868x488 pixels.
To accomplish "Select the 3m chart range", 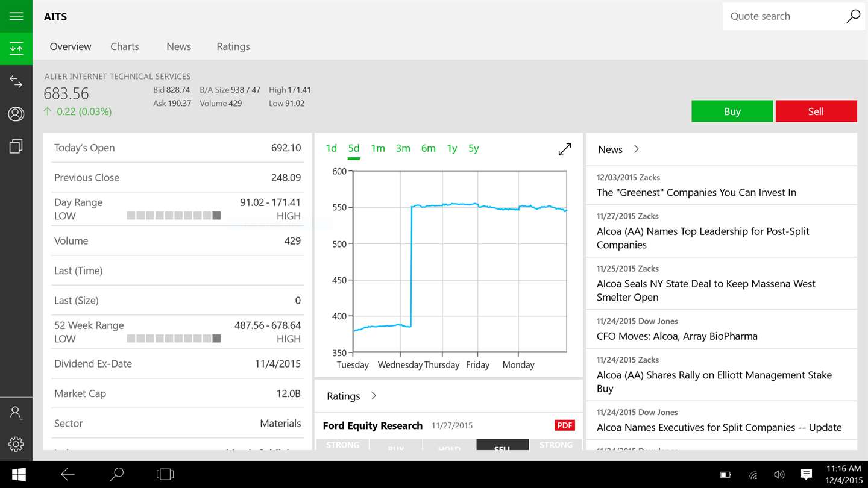I will coord(403,148).
